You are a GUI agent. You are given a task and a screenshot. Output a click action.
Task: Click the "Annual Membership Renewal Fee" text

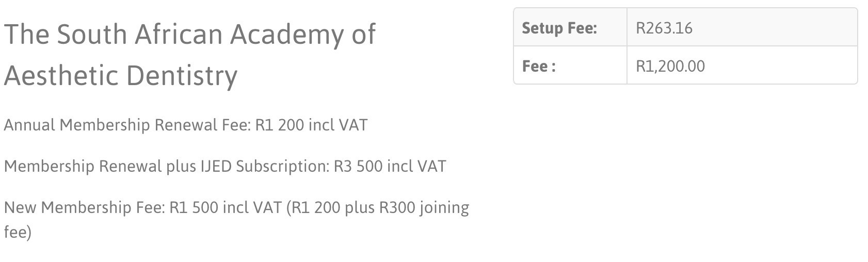(126, 125)
